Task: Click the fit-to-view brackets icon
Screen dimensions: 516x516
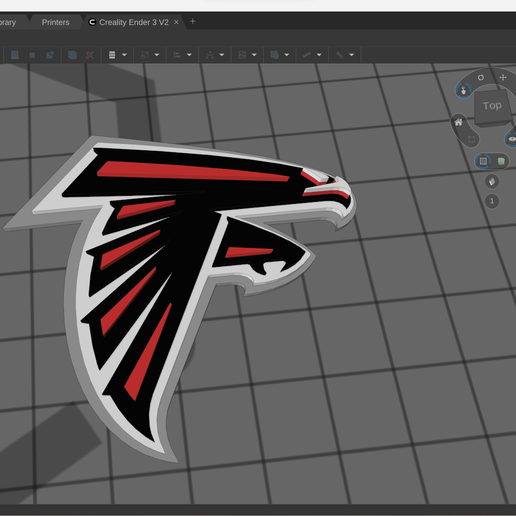Action: point(471,139)
